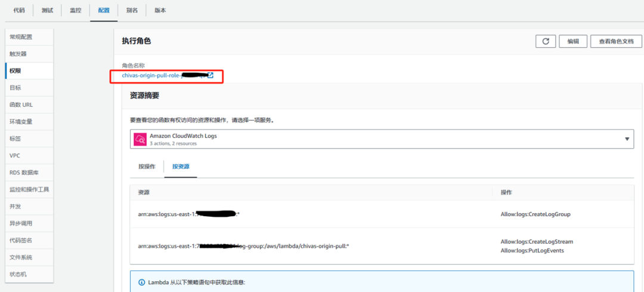The width and height of the screenshot is (644, 292).
Task: Select 监控和操作工具 in the sidebar
Action: pyautogui.click(x=29, y=190)
